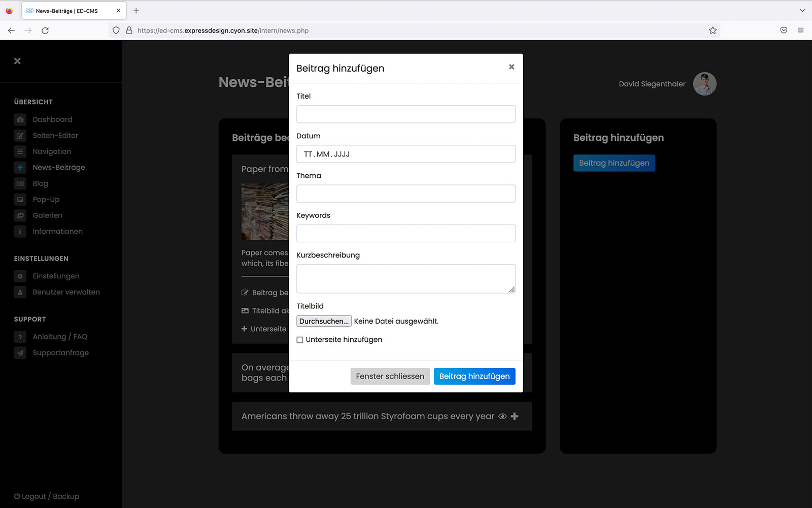Click the blue Beitrag hinzufügen submit button

tap(474, 376)
